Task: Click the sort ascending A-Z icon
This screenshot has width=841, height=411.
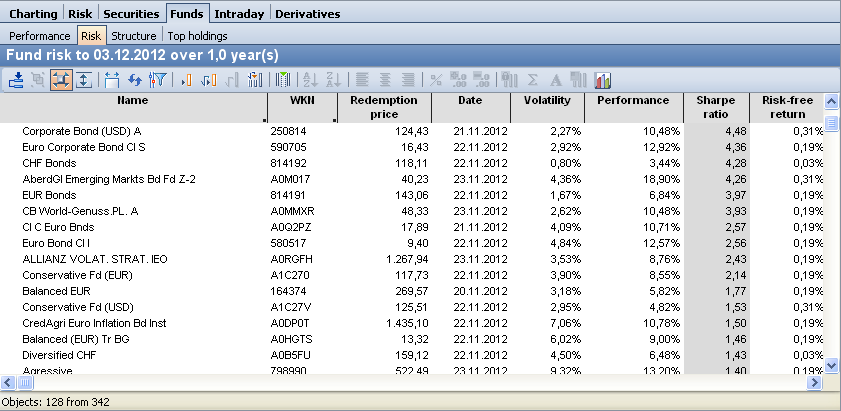Action: 310,80
